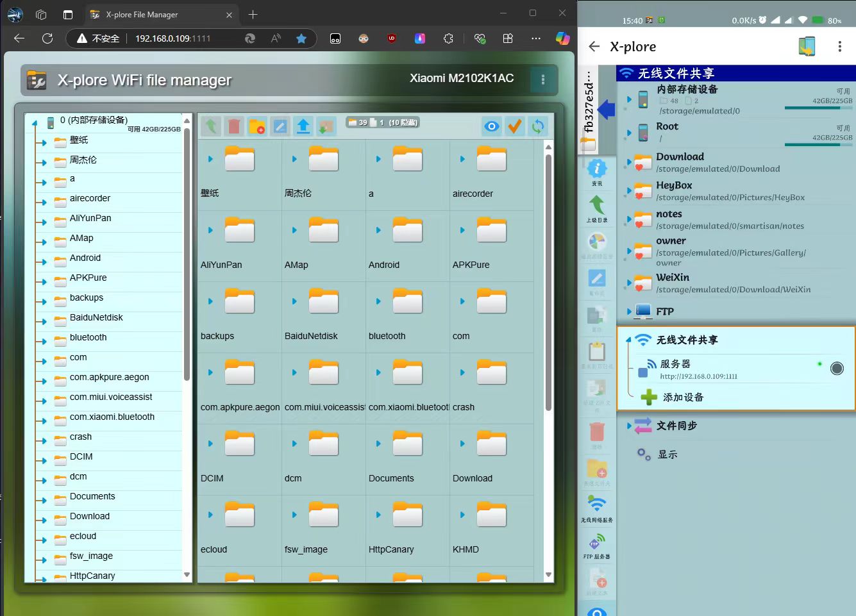This screenshot has width=856, height=616.
Task: Click the blue upload arrow icon
Action: (303, 126)
